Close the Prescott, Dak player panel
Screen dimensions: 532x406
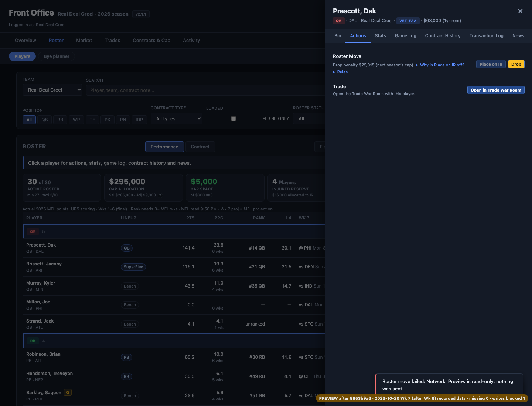point(520,11)
